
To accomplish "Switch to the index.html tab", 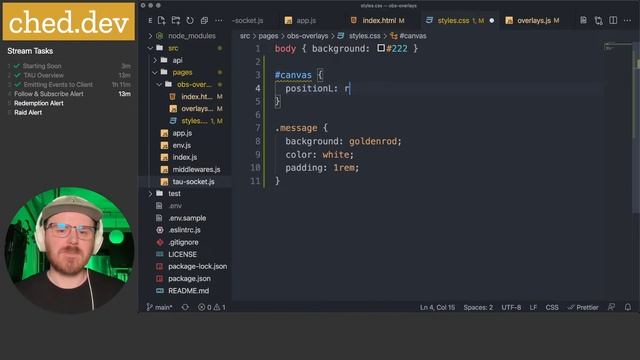I will click(378, 20).
